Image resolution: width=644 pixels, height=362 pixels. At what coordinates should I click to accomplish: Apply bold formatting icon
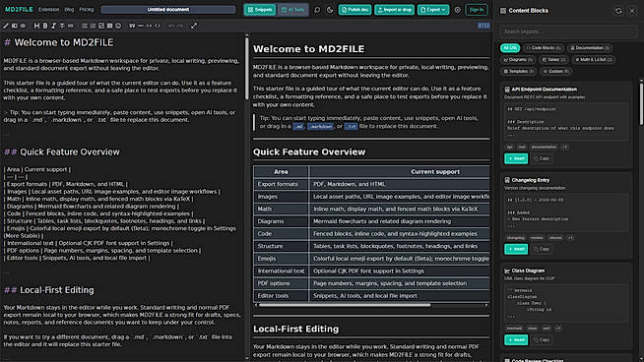(x=45, y=26)
